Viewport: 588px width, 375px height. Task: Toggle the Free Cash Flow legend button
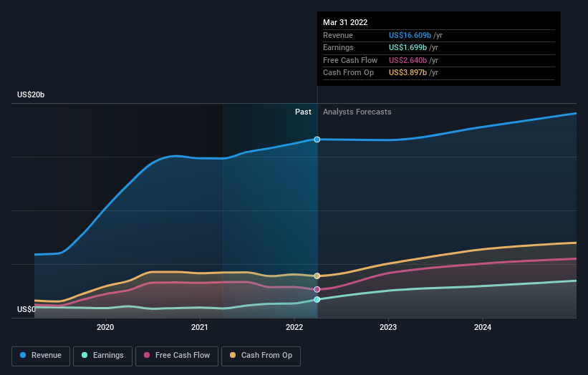coord(177,356)
